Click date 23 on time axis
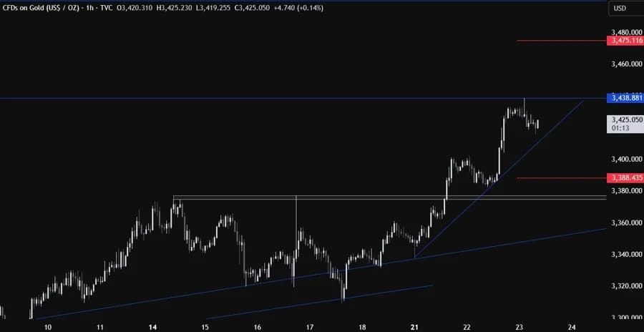The width and height of the screenshot is (644, 332). [519, 326]
